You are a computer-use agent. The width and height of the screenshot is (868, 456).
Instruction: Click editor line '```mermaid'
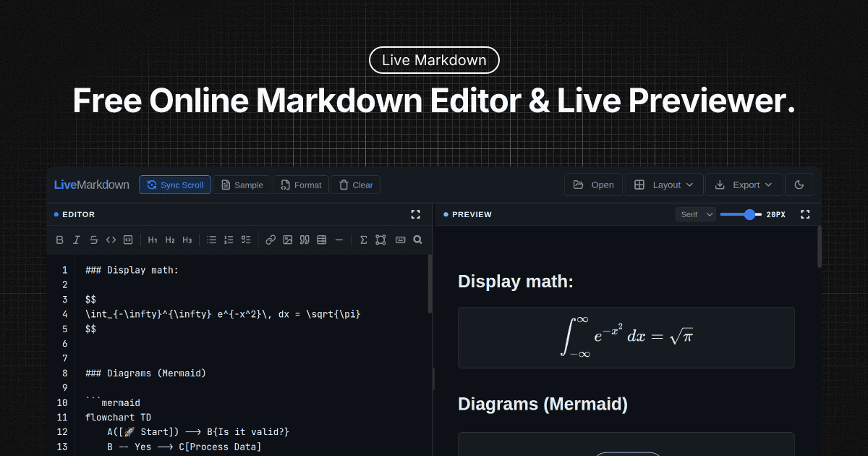(112, 402)
